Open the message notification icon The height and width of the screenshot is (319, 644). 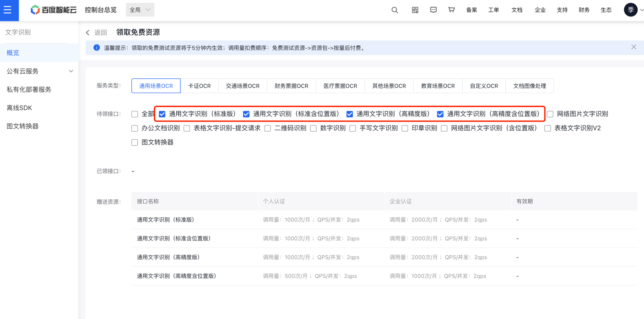pos(433,10)
